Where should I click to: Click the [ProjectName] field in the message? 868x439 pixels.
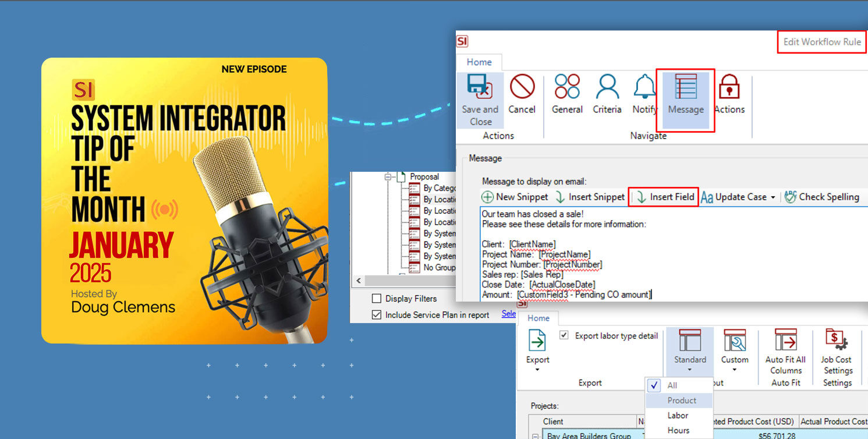tap(565, 254)
